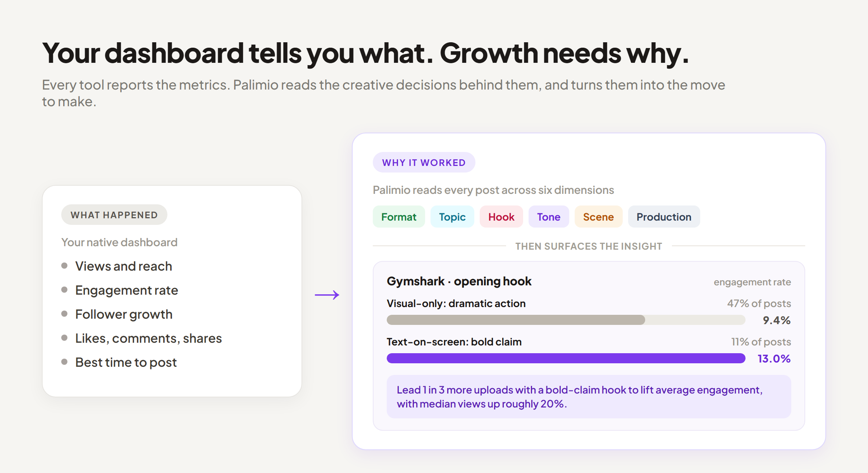Select the Hook dimension tag
Image resolution: width=868 pixels, height=473 pixels.
click(x=501, y=217)
